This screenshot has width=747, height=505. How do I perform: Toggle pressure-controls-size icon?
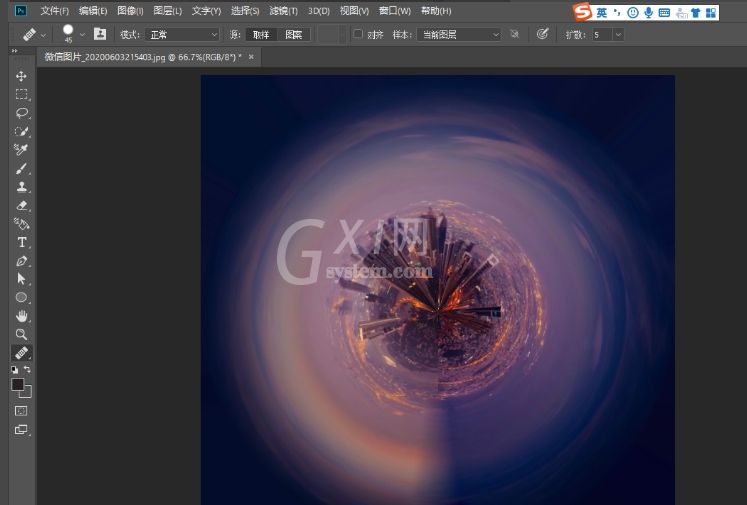(542, 34)
